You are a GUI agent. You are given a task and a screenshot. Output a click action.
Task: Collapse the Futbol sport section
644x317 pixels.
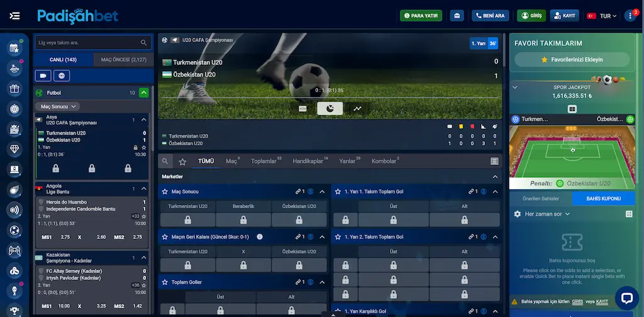pyautogui.click(x=143, y=93)
